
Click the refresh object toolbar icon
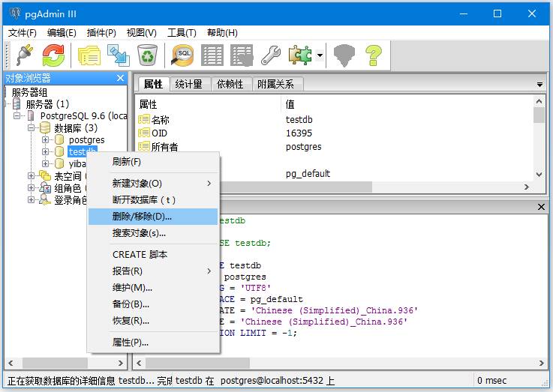53,55
